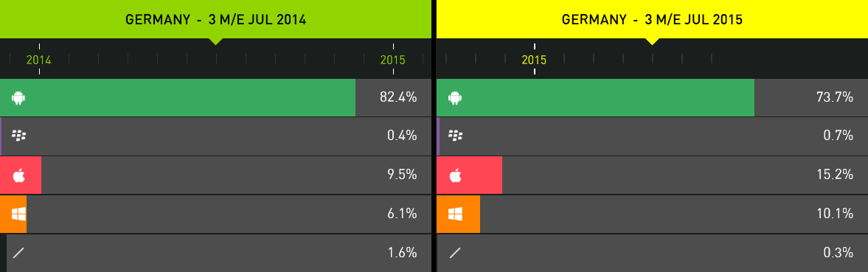868x272 pixels.
Task: Select the 2015 marker on the left timeline
Action: click(393, 59)
